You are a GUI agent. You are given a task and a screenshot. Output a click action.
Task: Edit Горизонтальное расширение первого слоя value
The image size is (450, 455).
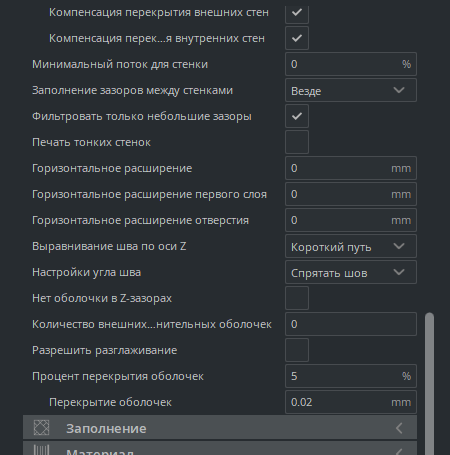(351, 194)
